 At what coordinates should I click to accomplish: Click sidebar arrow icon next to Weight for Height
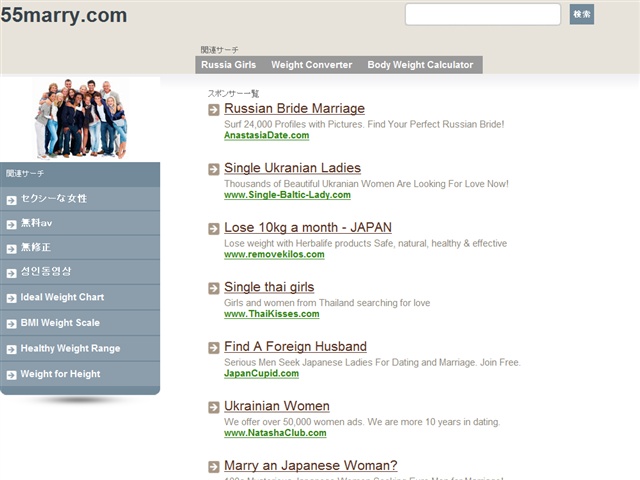pos(11,375)
